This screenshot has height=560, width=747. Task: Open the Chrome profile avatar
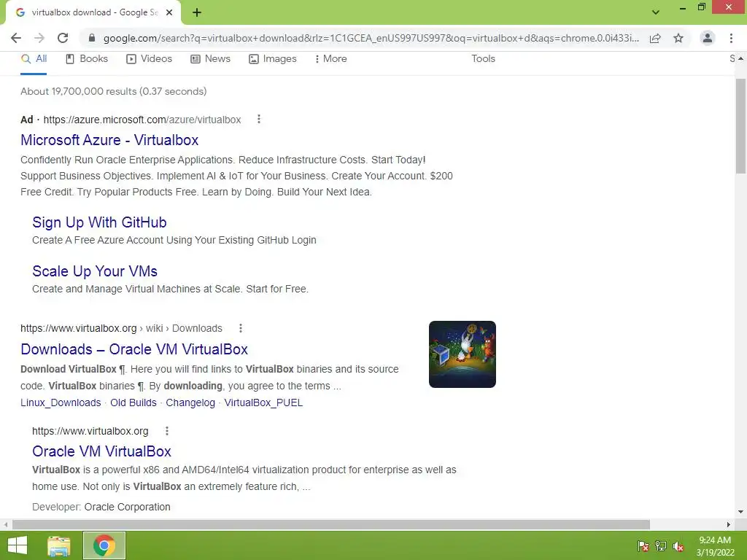tap(708, 38)
